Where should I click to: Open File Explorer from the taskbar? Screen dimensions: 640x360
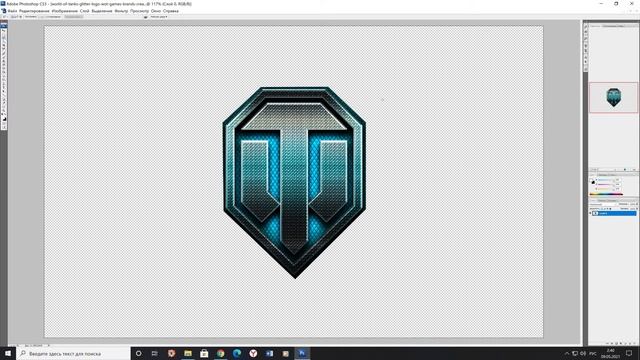click(188, 353)
